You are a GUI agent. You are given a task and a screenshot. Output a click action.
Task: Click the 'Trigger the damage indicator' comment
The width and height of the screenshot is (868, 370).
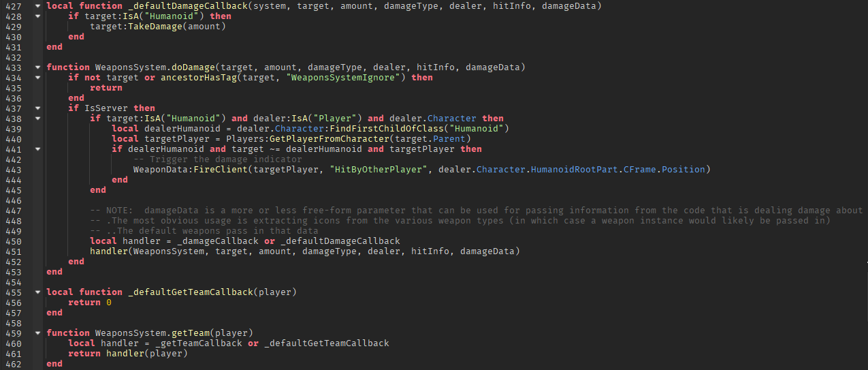(x=217, y=159)
